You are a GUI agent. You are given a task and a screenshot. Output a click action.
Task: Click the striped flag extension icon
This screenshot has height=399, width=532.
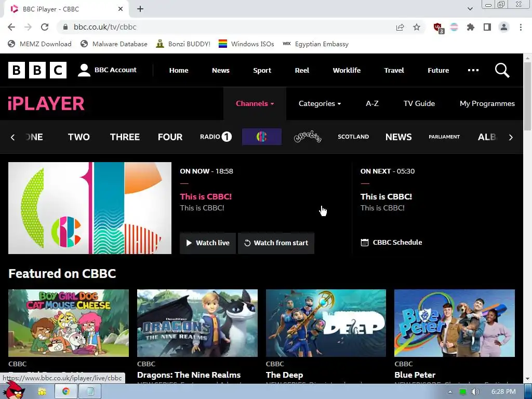point(454,27)
